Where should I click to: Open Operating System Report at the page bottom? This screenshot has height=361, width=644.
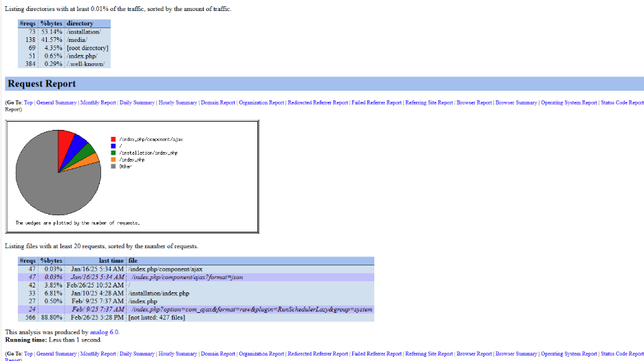(x=568, y=353)
